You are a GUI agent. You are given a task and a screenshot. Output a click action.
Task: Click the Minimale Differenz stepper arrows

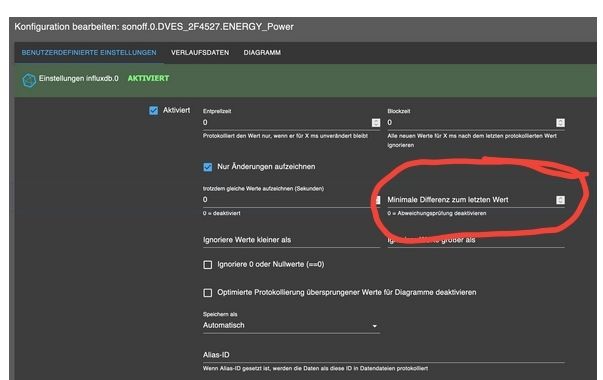tap(561, 200)
